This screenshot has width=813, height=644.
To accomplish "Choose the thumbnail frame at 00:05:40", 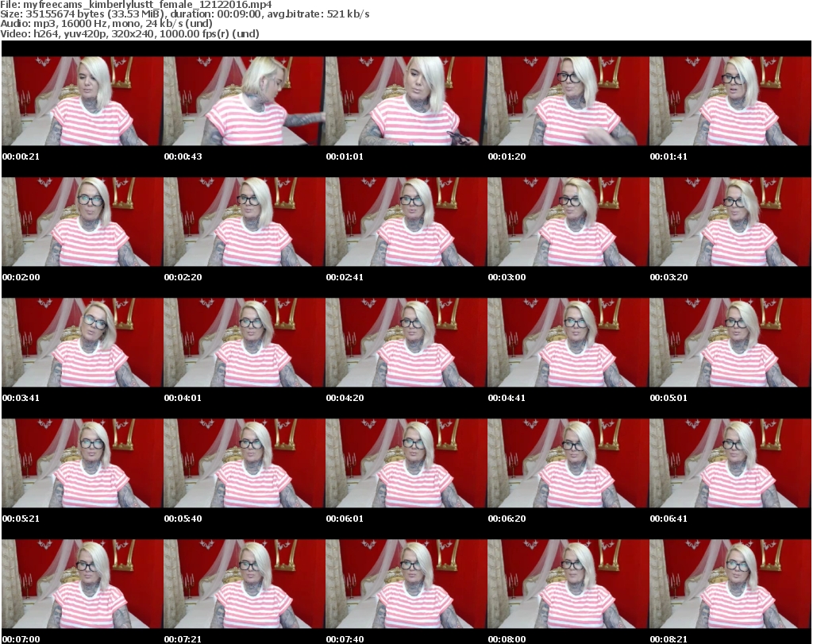I will point(245,464).
